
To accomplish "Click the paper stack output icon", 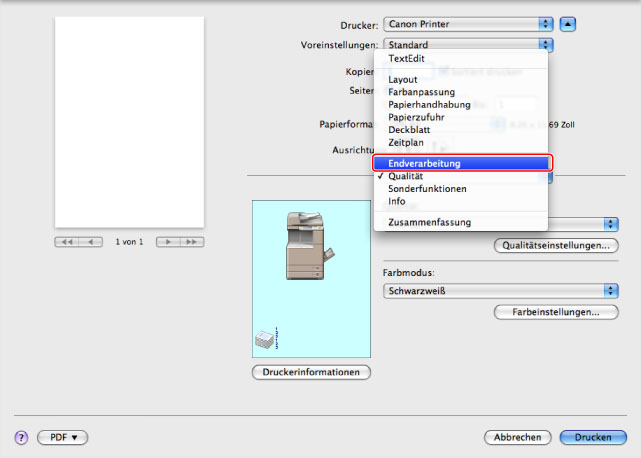I will [266, 339].
